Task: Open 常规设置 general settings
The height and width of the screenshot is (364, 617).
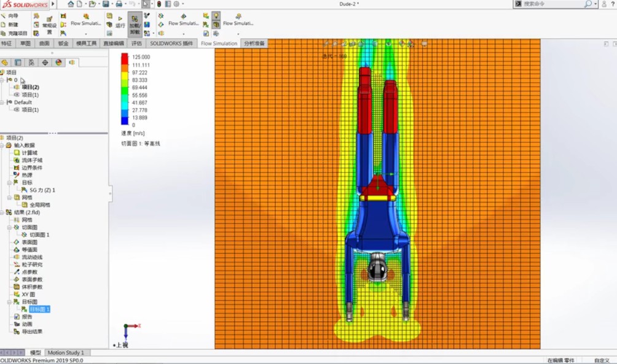Action: [x=50, y=25]
